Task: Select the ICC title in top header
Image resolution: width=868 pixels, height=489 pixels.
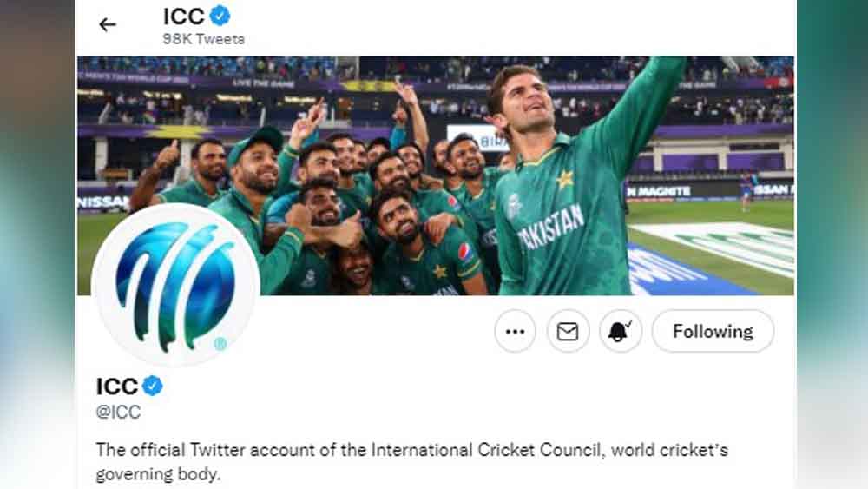Action: tap(183, 16)
